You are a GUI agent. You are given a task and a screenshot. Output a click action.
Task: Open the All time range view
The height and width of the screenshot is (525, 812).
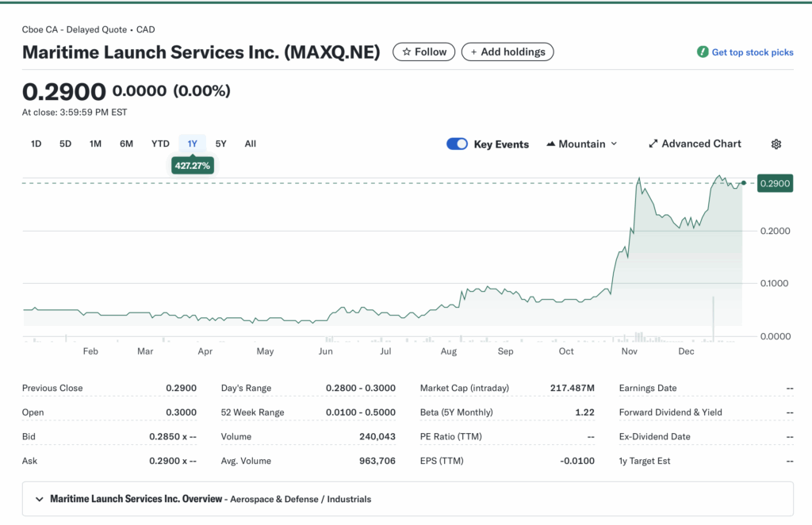[250, 144]
